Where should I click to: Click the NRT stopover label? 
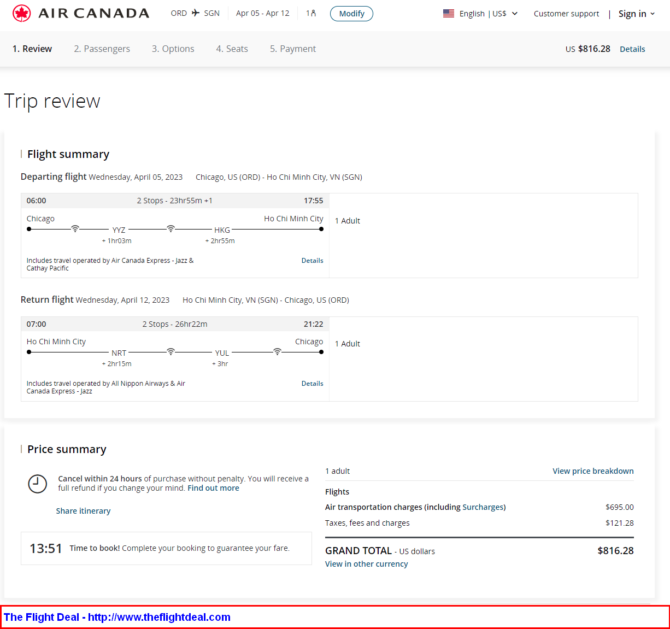coord(119,353)
